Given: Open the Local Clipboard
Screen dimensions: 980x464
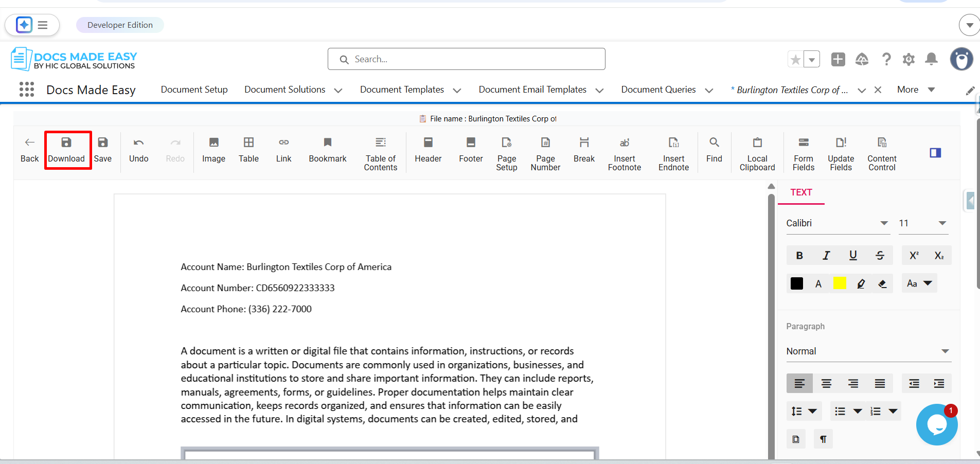Looking at the screenshot, I should [x=757, y=154].
